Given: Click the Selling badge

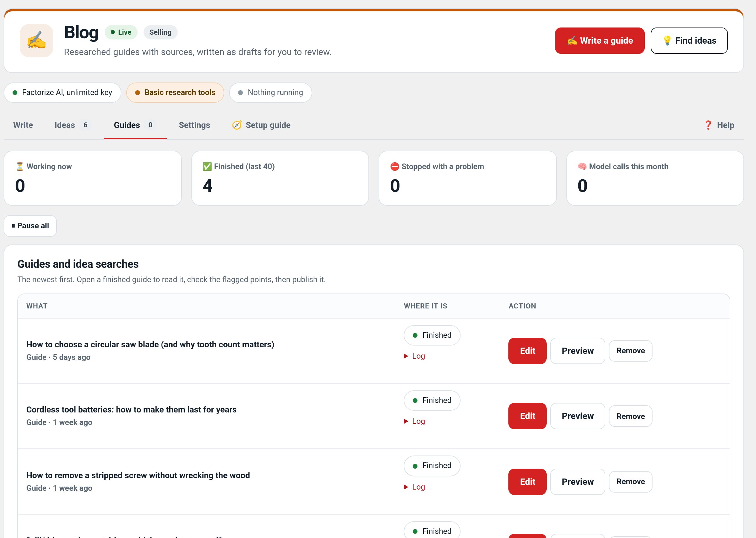Looking at the screenshot, I should [x=160, y=32].
